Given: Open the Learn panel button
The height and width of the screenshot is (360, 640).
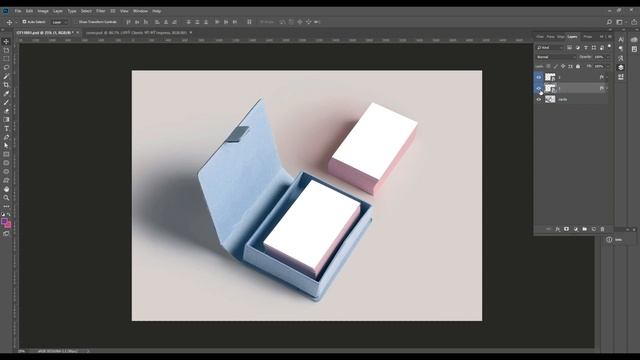Looking at the screenshot, I should click(615, 240).
